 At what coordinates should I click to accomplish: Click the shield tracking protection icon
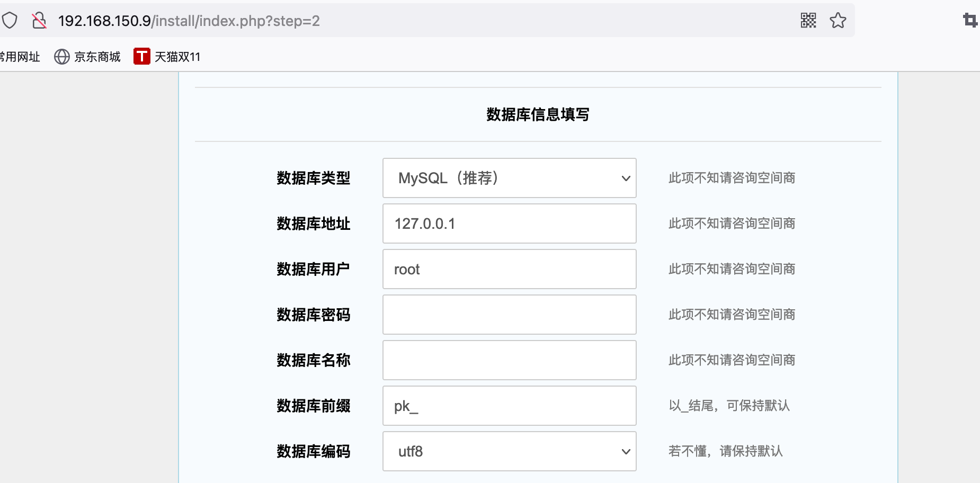click(x=10, y=21)
